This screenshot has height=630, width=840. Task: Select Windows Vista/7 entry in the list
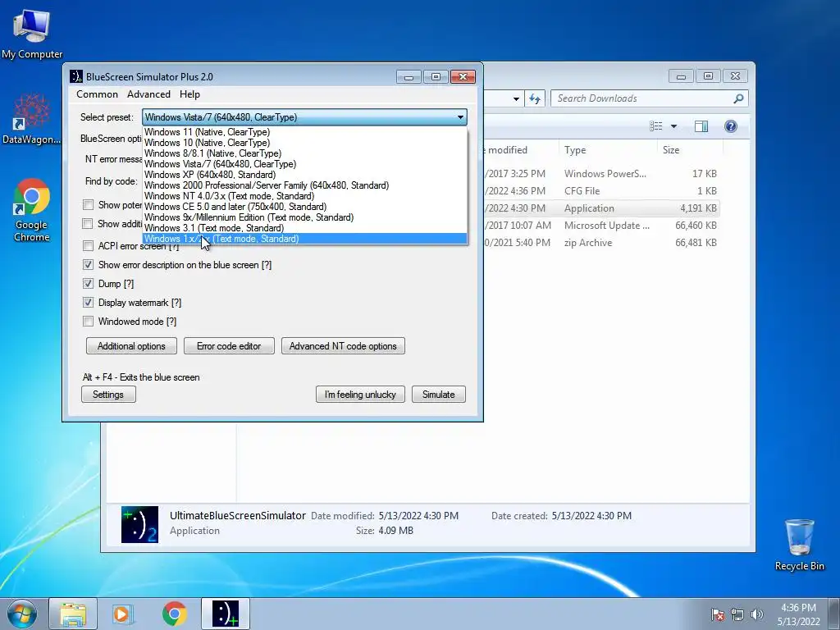point(304,164)
